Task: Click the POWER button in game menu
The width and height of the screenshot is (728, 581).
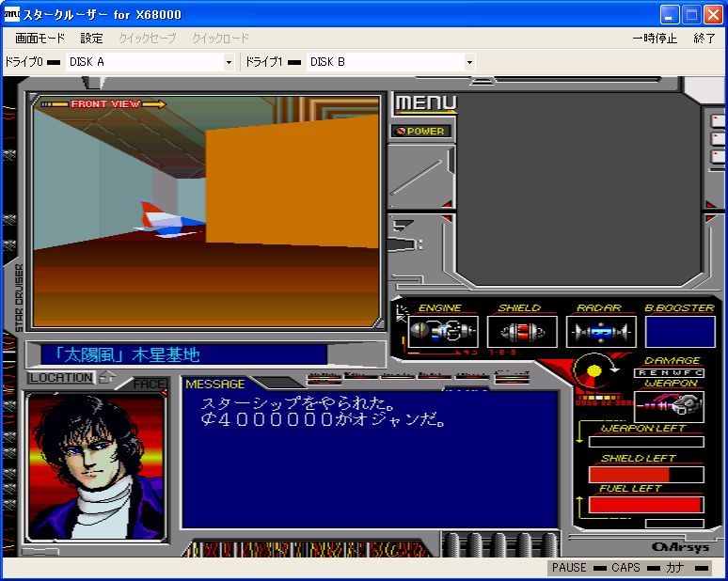Action: click(421, 132)
